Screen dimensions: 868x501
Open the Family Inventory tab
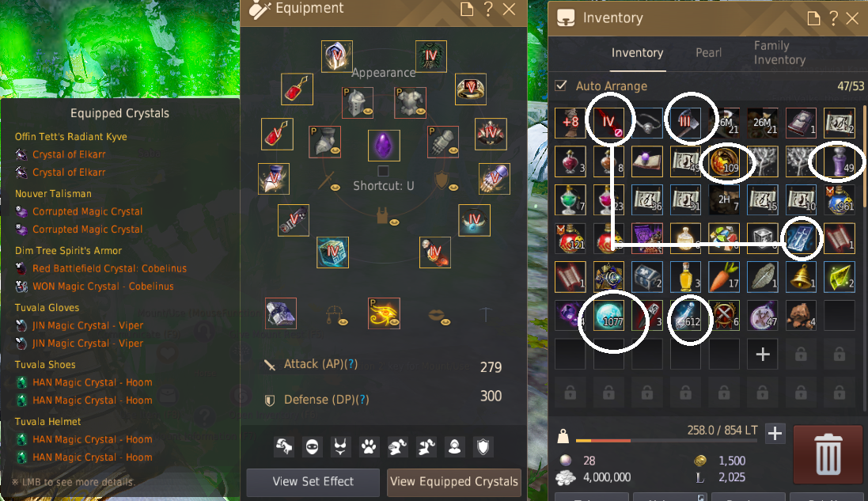[x=779, y=52]
